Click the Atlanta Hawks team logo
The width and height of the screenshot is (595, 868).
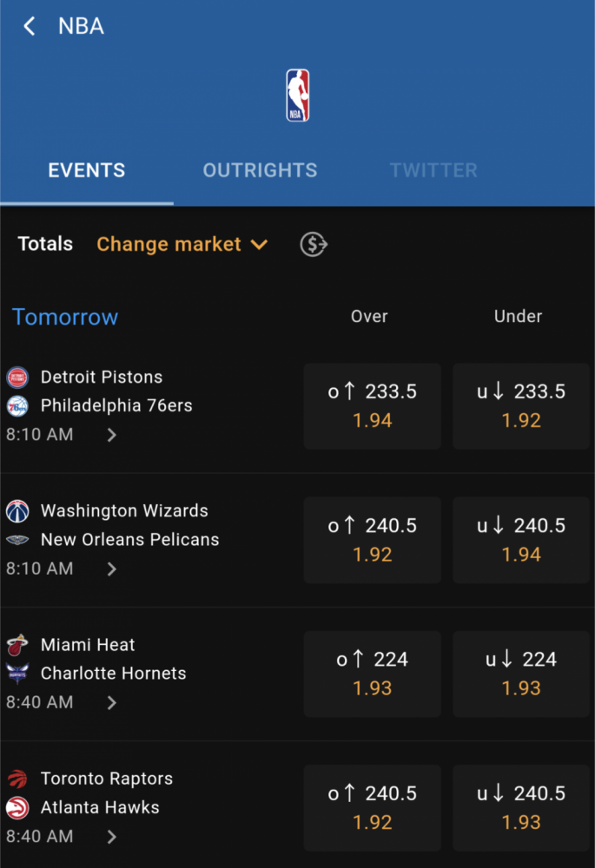click(x=17, y=807)
